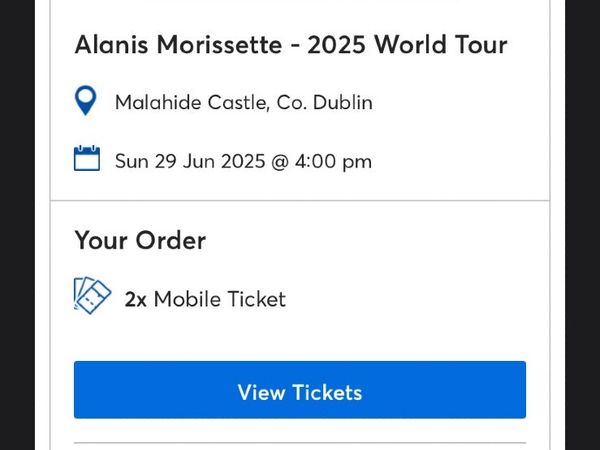Select the bold '2x' ticket quantity
Screen dimensions: 600x450
click(135, 299)
